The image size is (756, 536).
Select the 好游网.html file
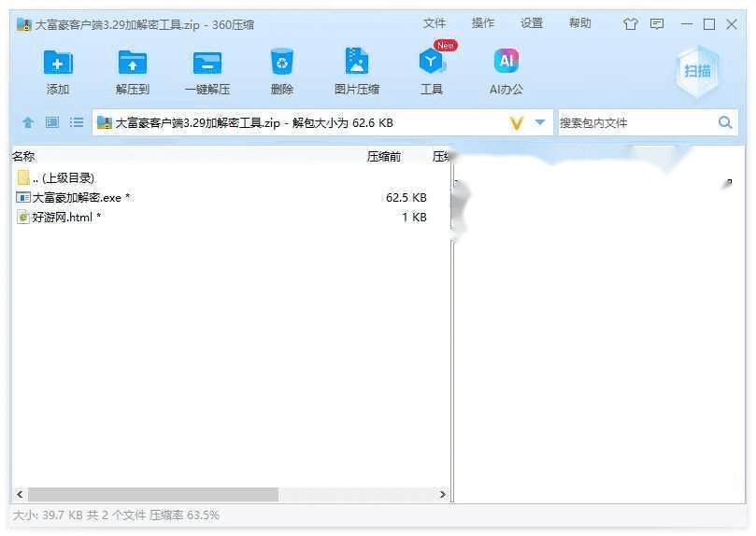pos(62,217)
